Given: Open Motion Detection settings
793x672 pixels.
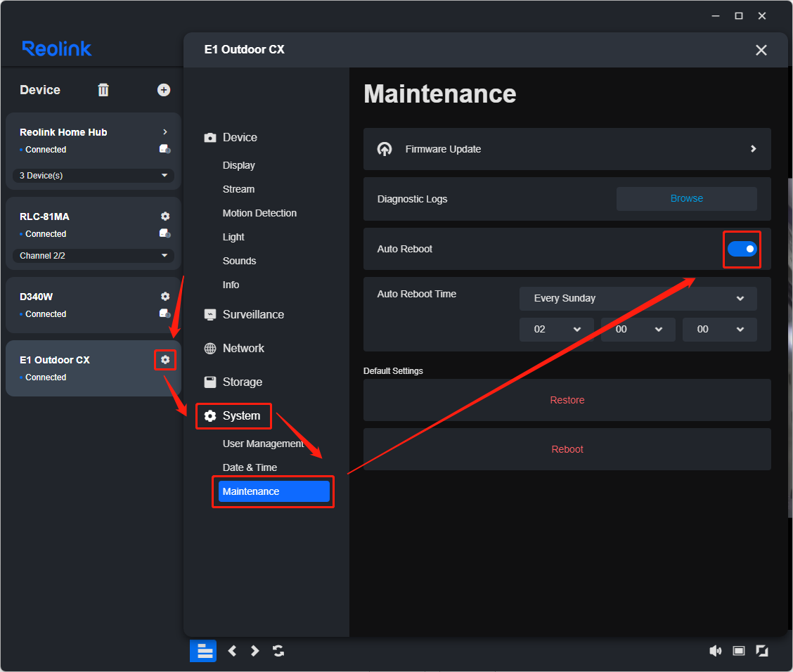Looking at the screenshot, I should pos(259,213).
